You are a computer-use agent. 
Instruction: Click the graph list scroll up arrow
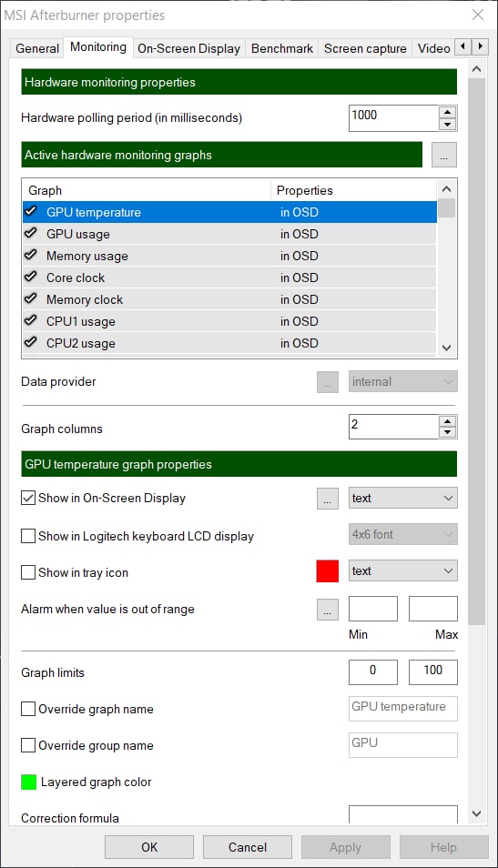[446, 187]
